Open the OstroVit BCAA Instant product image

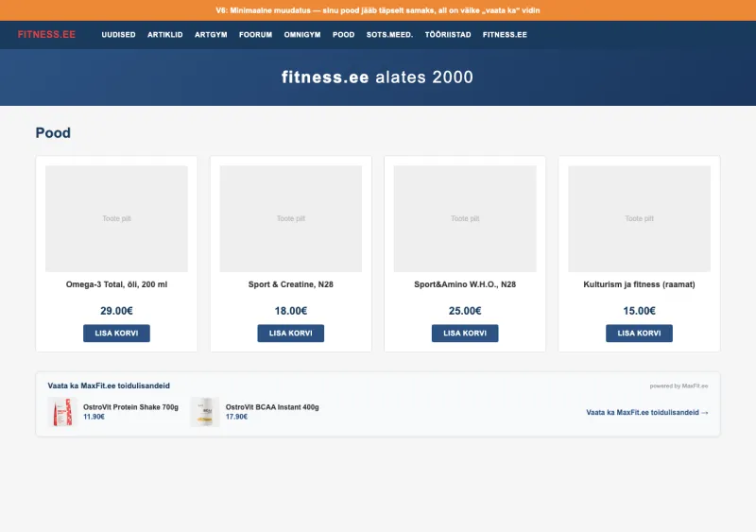pos(205,412)
